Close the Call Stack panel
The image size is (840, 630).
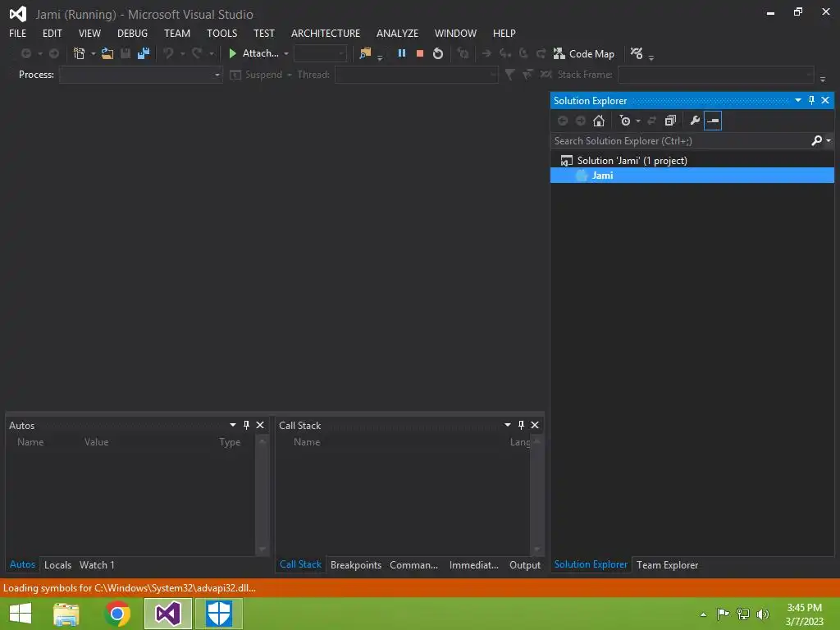tap(535, 425)
